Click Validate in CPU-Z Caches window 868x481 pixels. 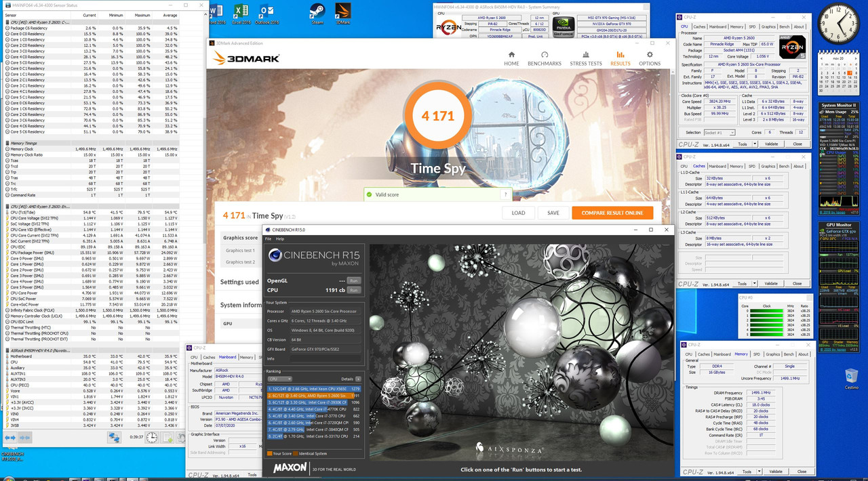click(x=771, y=284)
